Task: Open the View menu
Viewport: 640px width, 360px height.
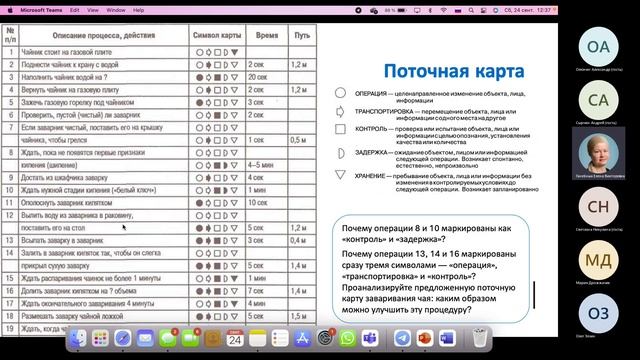Action: 93,10
